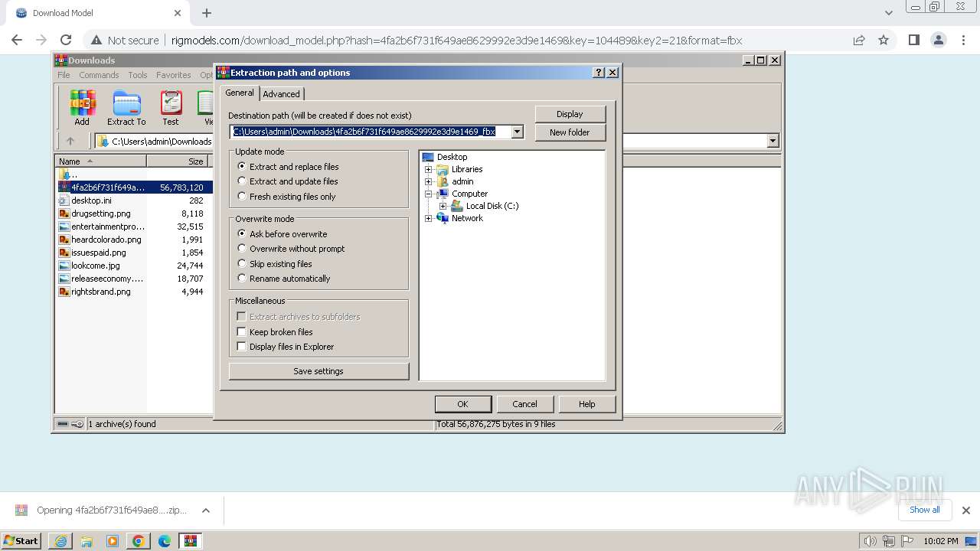This screenshot has height=551, width=980.
Task: Bookmark this page with the star icon
Action: 884,41
